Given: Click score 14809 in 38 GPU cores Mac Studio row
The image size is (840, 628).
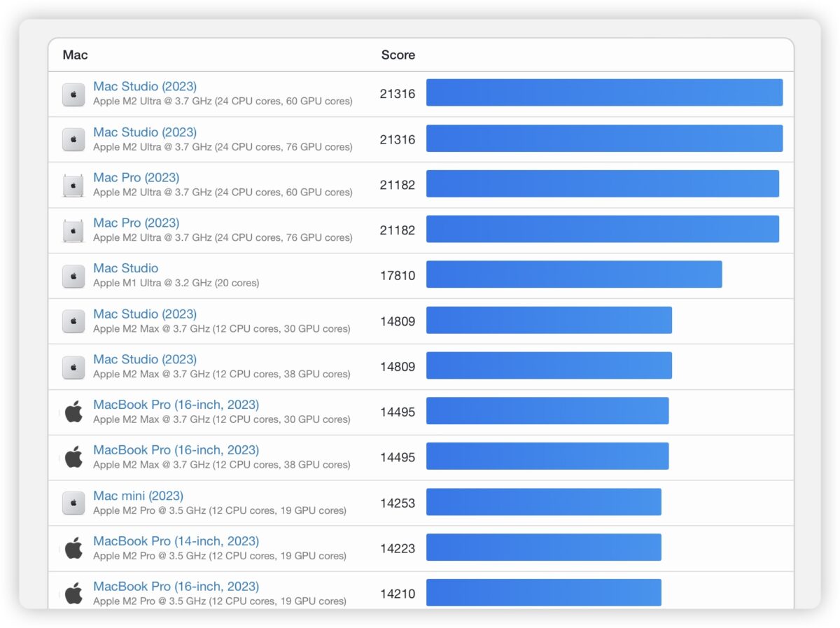Looking at the screenshot, I should (x=398, y=367).
